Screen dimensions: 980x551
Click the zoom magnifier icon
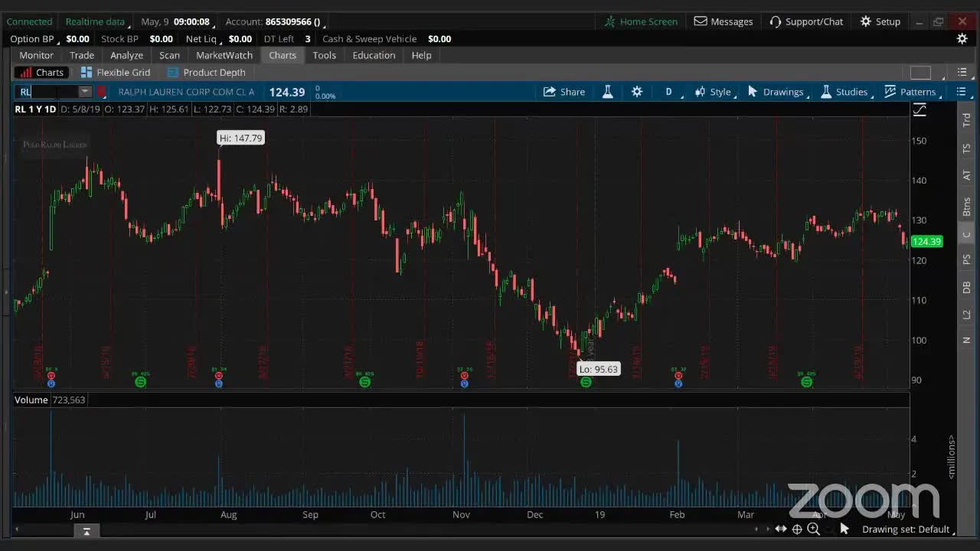pos(814,529)
